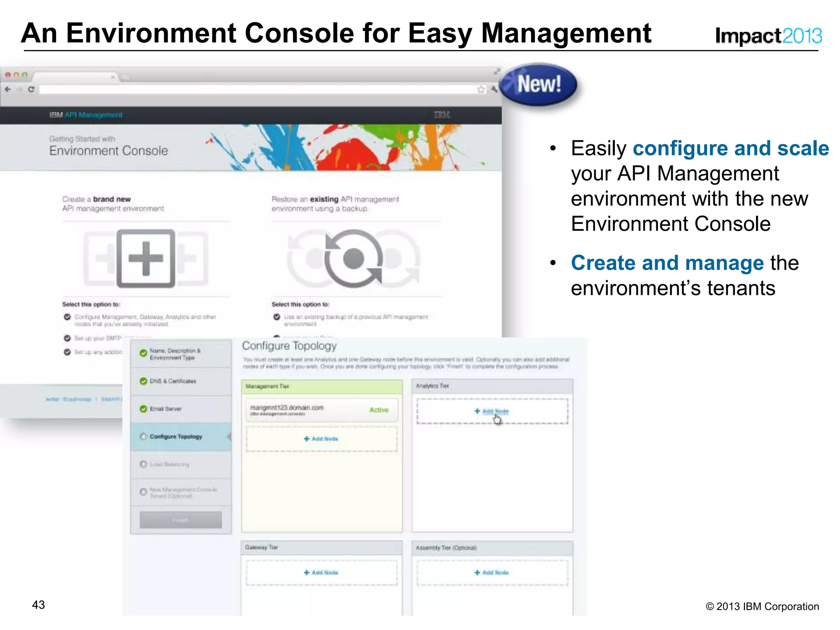Open the browser wrench settings menu

point(494,89)
